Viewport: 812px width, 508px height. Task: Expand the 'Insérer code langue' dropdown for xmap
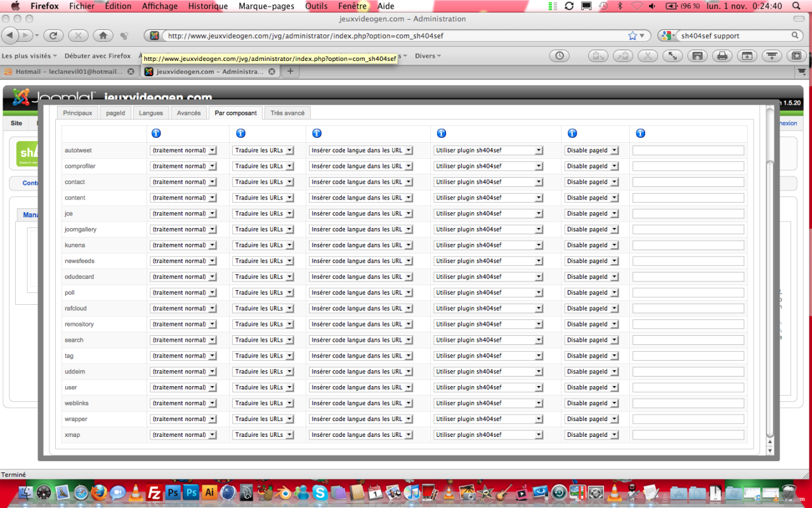pyautogui.click(x=361, y=435)
